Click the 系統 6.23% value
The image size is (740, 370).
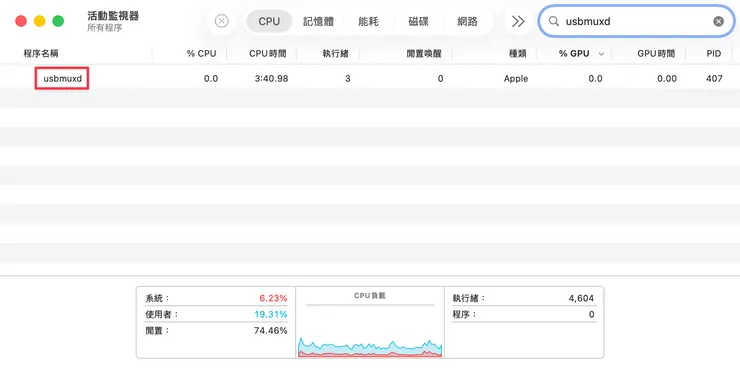pyautogui.click(x=273, y=298)
